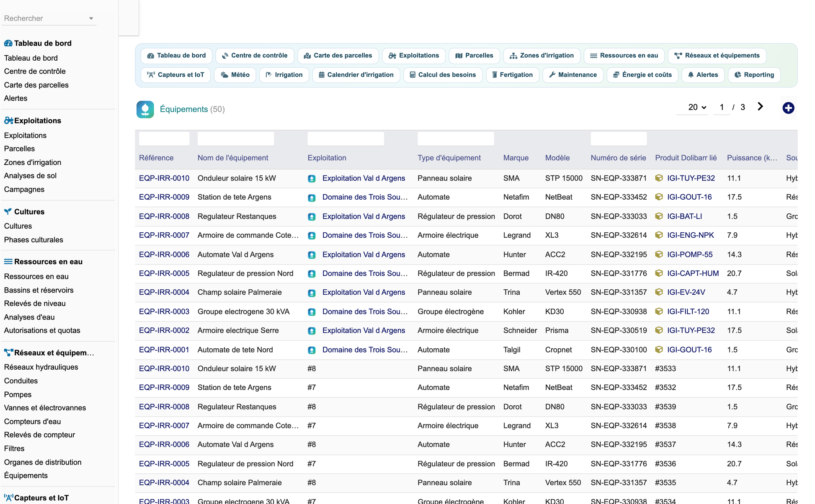Screen dimensions: 815x504
Task: Open Calcul des besoins tab
Action: coord(443,75)
